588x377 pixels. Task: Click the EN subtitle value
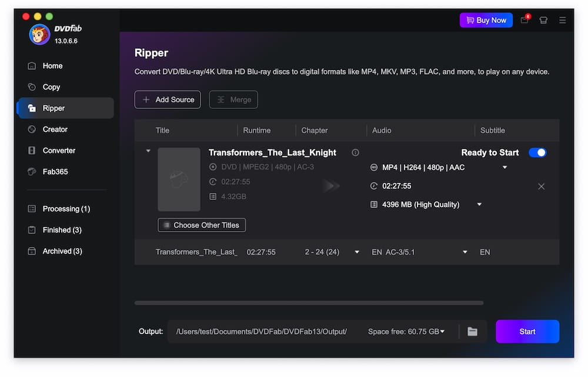click(485, 252)
